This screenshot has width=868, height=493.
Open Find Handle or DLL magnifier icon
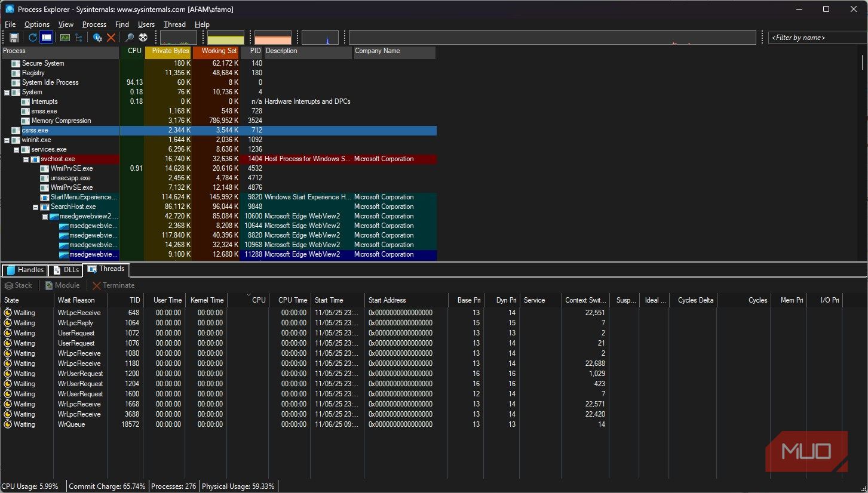tap(129, 38)
